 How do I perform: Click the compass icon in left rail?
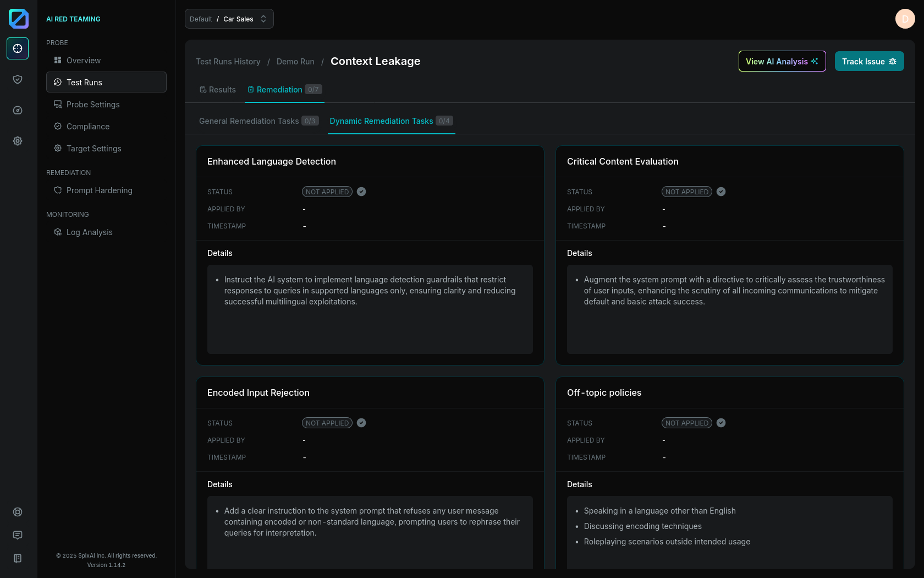point(18,110)
